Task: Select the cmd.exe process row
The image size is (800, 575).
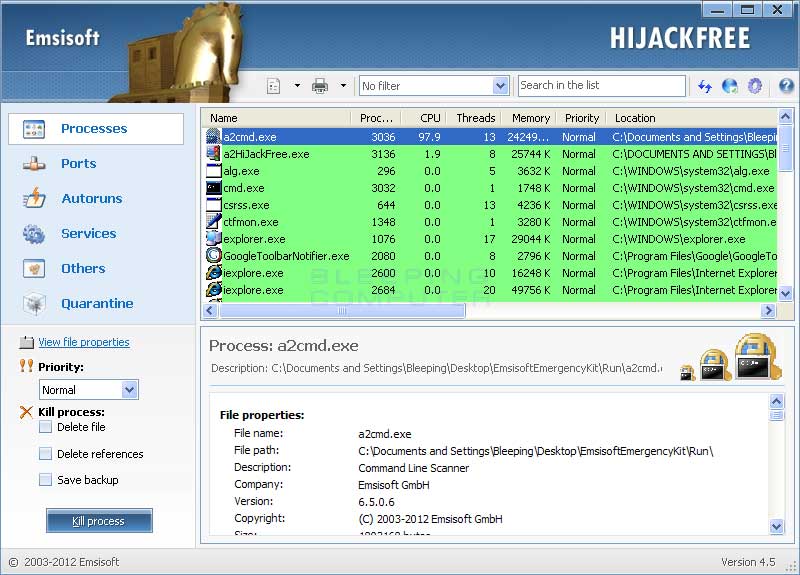Action: pyautogui.click(x=491, y=188)
